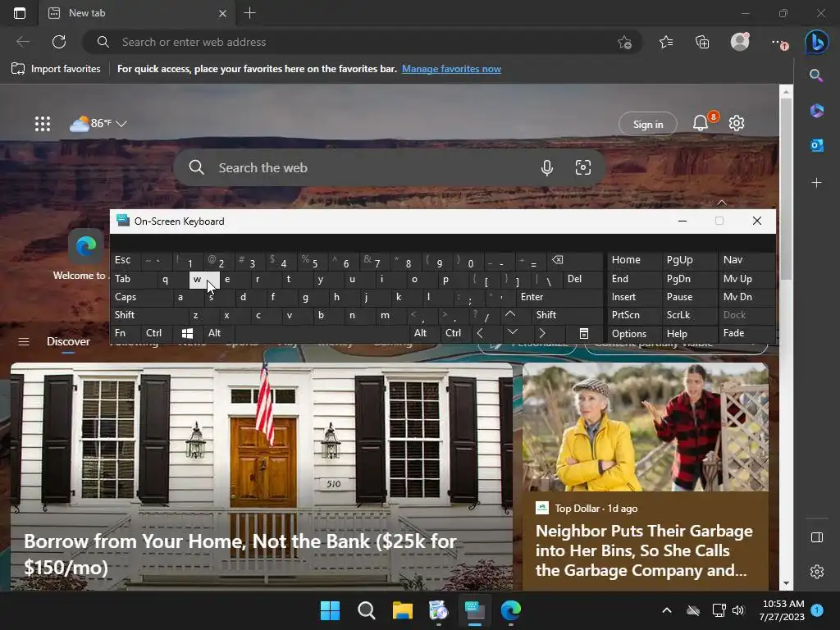The image size is (840, 630).
Task: Open taskbar Search magnifier
Action: pos(367,610)
